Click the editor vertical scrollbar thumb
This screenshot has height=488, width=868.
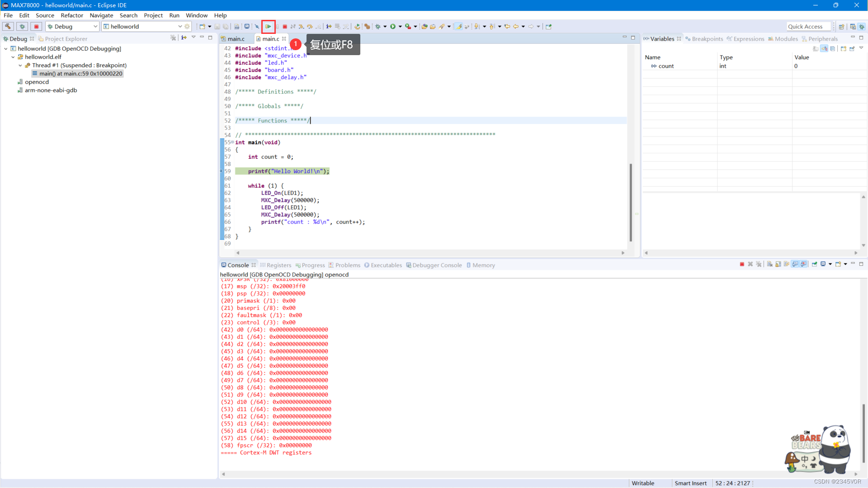[x=631, y=202]
